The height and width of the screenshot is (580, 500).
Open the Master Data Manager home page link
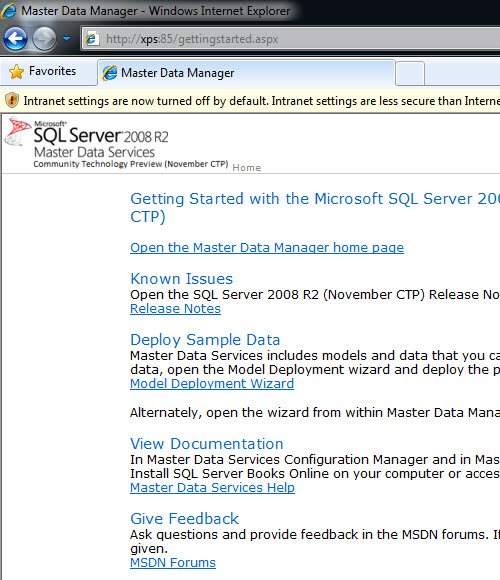[267, 247]
